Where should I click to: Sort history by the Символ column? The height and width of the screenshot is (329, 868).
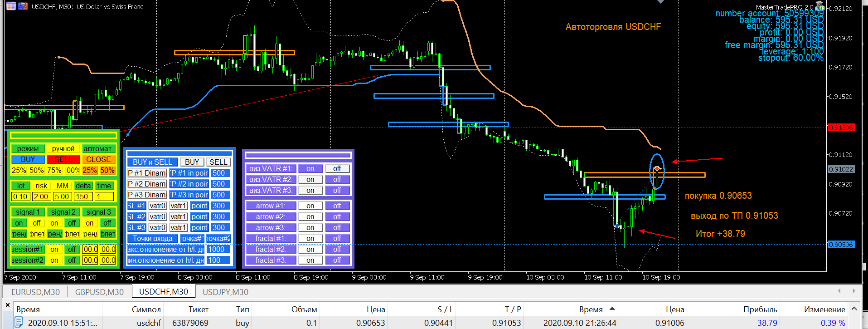pos(146,309)
